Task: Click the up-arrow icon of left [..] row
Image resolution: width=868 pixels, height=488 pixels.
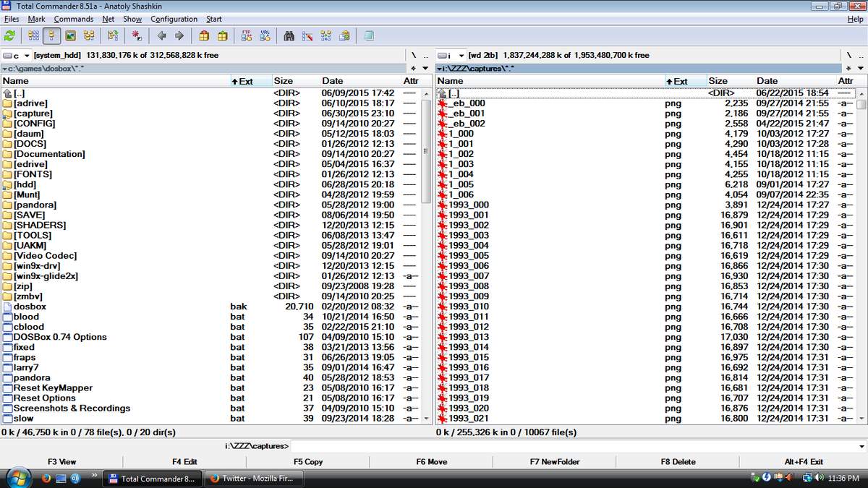Action: click(x=8, y=93)
